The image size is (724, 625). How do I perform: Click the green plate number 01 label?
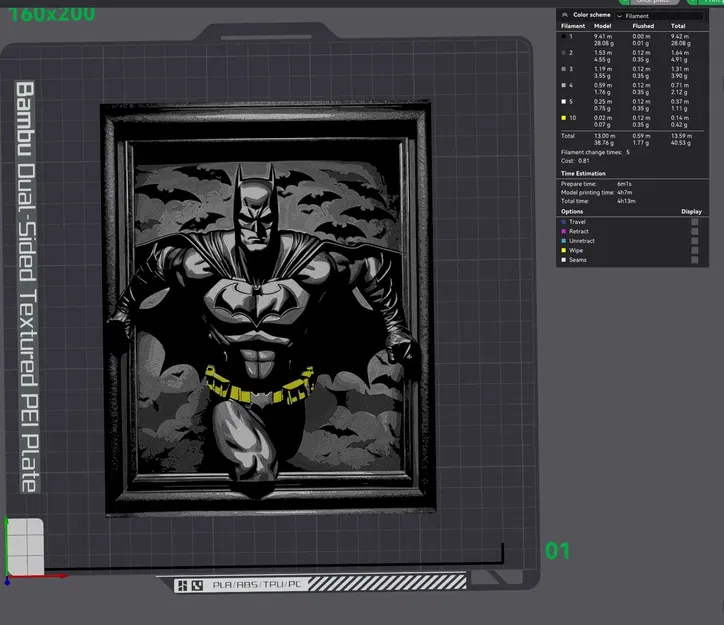pyautogui.click(x=557, y=550)
